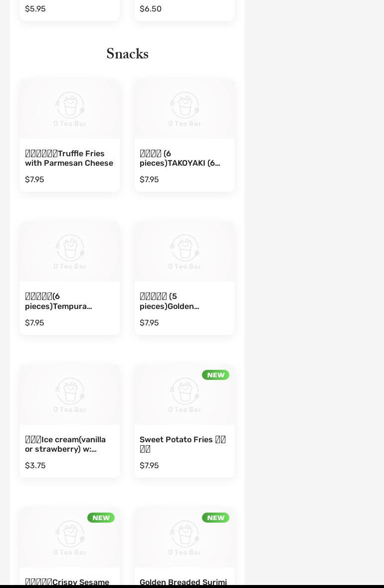Click the Ice cream item placeholder logo
Screen dimensions: 384x588
click(x=70, y=395)
